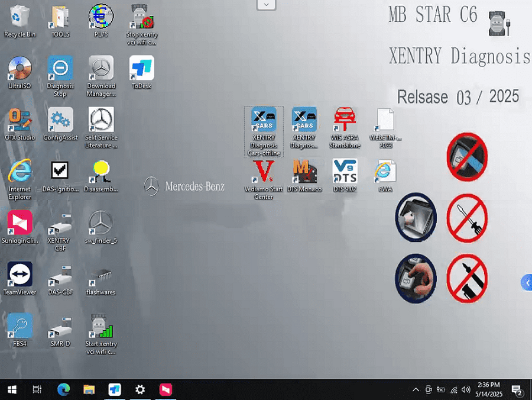The height and width of the screenshot is (400, 532).
Task: Select the Selit Service Literature icon
Action: click(101, 128)
